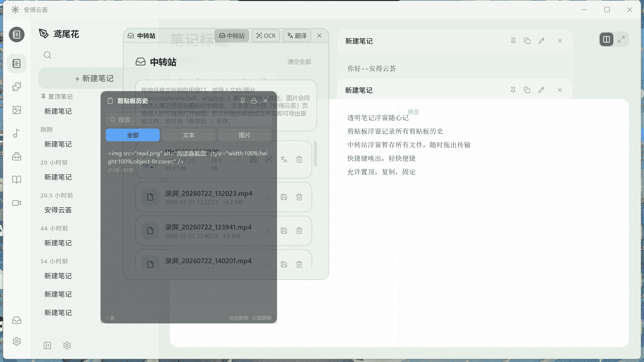This screenshot has width=644, height=362.
Task: Save 录屏_20260722_133941.mp4 to disk
Action: [x=284, y=231]
